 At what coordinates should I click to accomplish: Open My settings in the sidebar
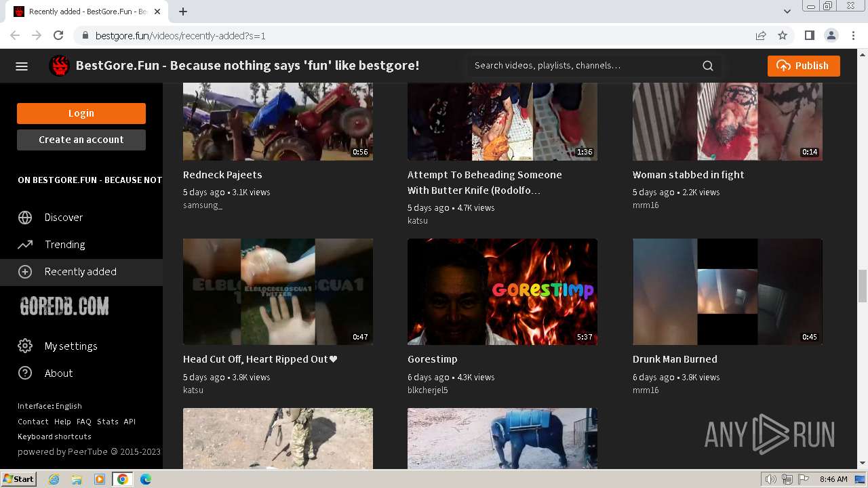click(x=81, y=346)
